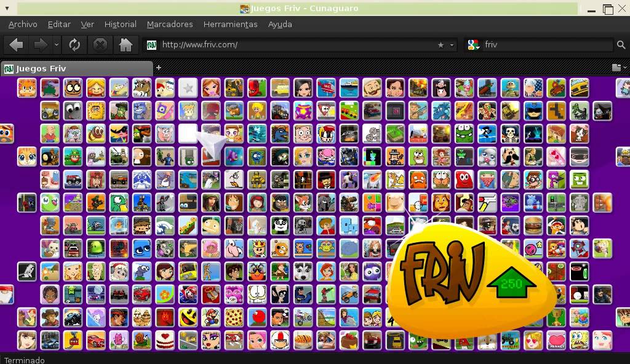
Task: Open the window menu triangle in title bar
Action: pos(7,8)
